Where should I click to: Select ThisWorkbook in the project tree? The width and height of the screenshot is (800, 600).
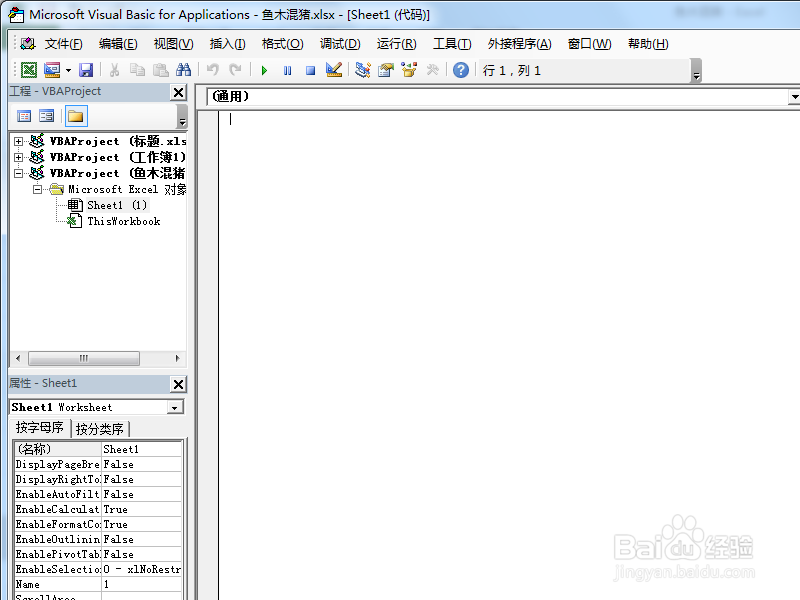(123, 221)
